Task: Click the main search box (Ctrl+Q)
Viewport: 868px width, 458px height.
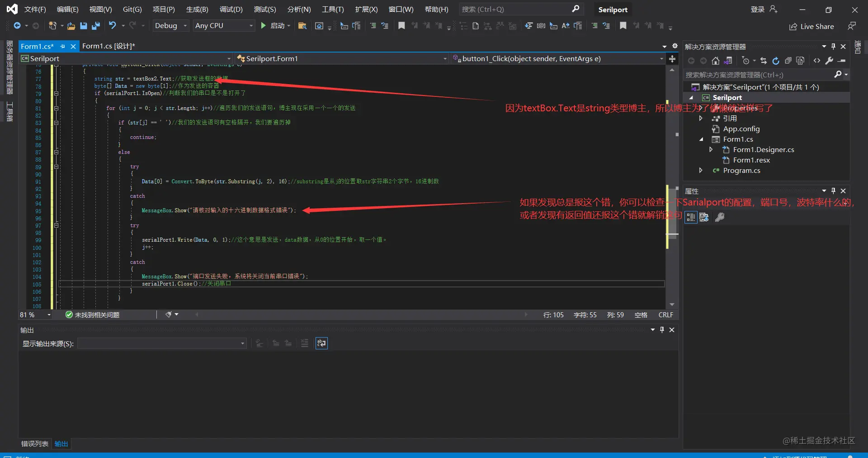Action: 521,9
